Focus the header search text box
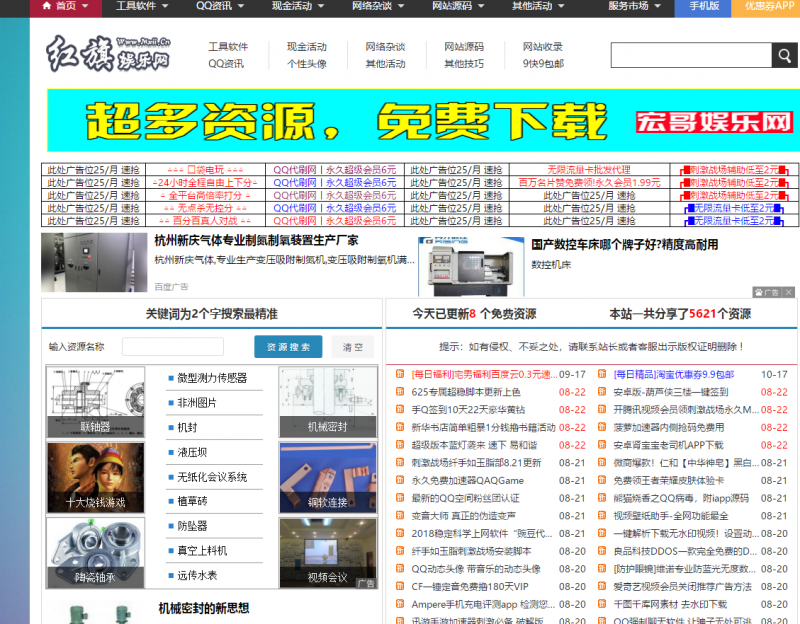Viewport: 800px width, 624px height. pos(691,55)
